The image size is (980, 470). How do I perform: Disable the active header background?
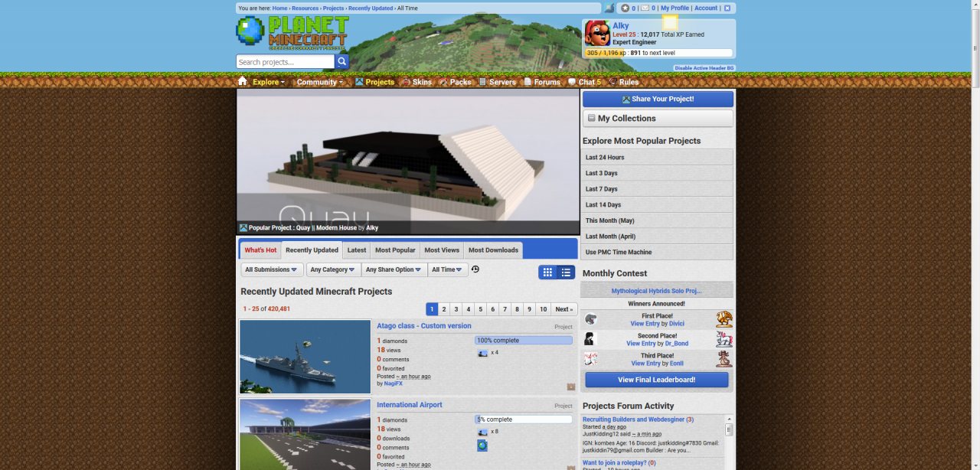click(x=704, y=68)
